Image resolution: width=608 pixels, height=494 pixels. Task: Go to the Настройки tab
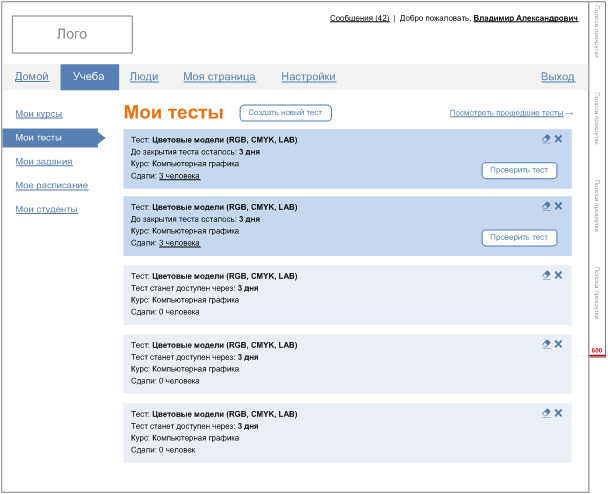pyautogui.click(x=308, y=77)
